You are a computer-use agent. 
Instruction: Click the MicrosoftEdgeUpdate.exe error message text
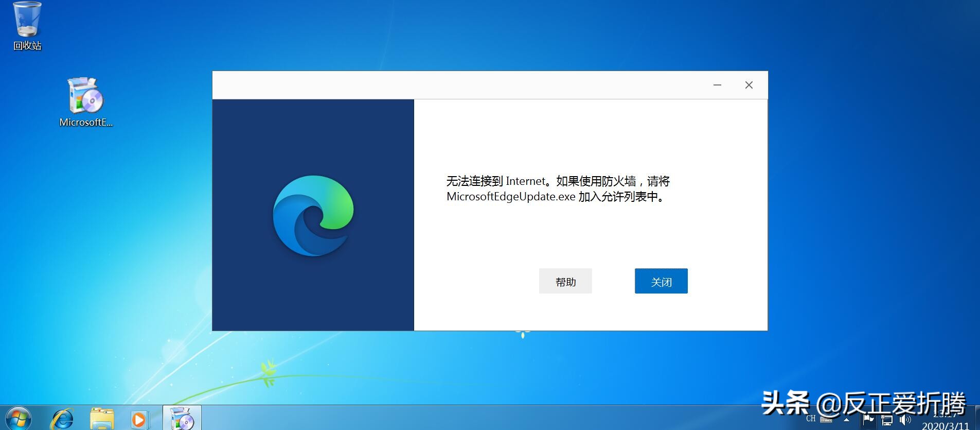[558, 189]
